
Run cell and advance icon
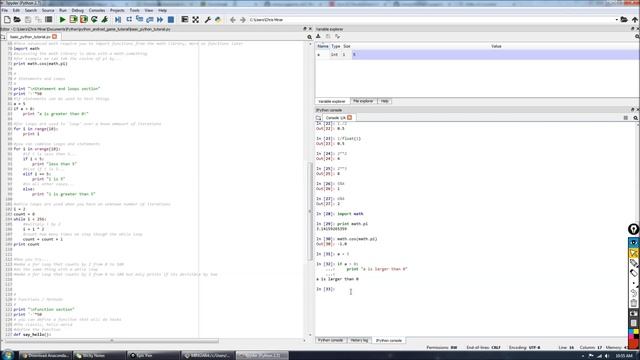point(84,20)
